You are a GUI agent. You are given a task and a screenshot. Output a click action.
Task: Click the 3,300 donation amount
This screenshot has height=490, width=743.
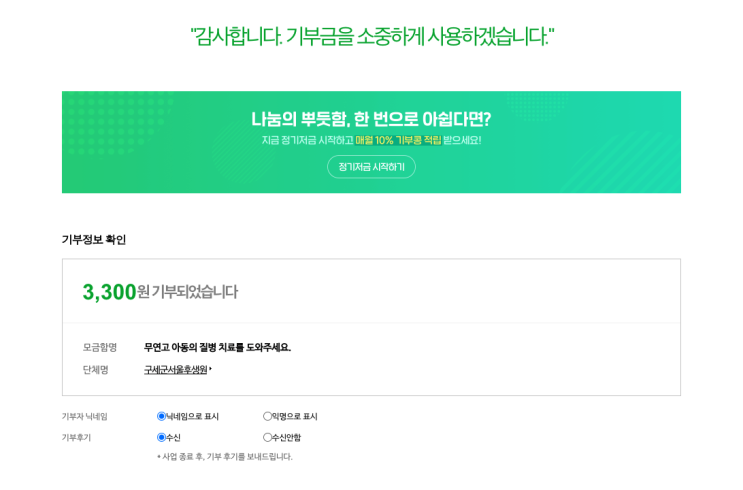point(109,292)
